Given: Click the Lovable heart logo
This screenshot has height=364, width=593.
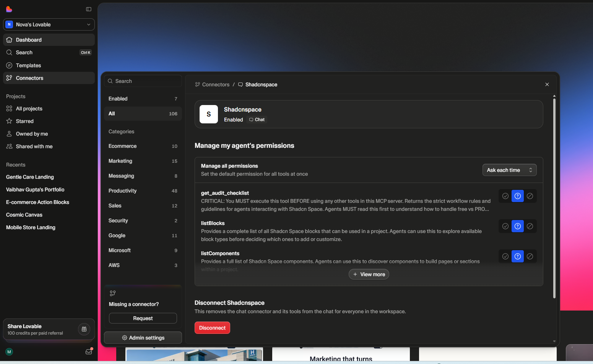Looking at the screenshot, I should (9, 9).
